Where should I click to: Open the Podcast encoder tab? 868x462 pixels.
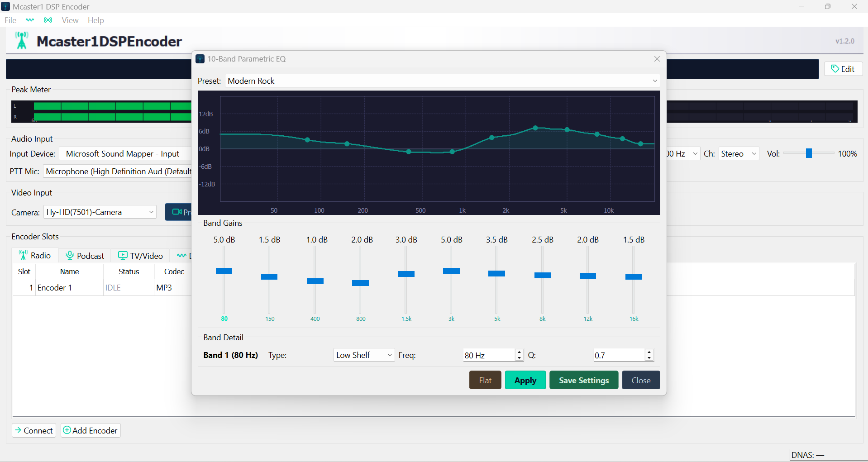tap(85, 256)
